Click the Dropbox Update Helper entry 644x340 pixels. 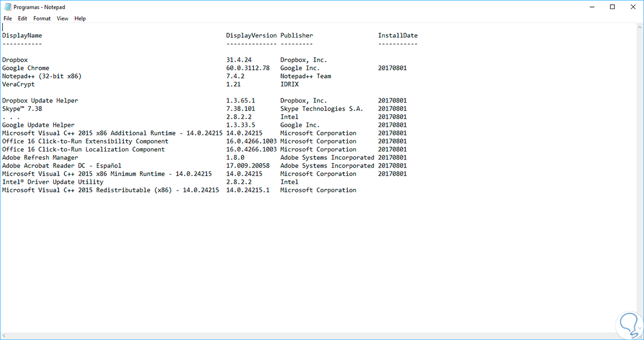pos(40,100)
